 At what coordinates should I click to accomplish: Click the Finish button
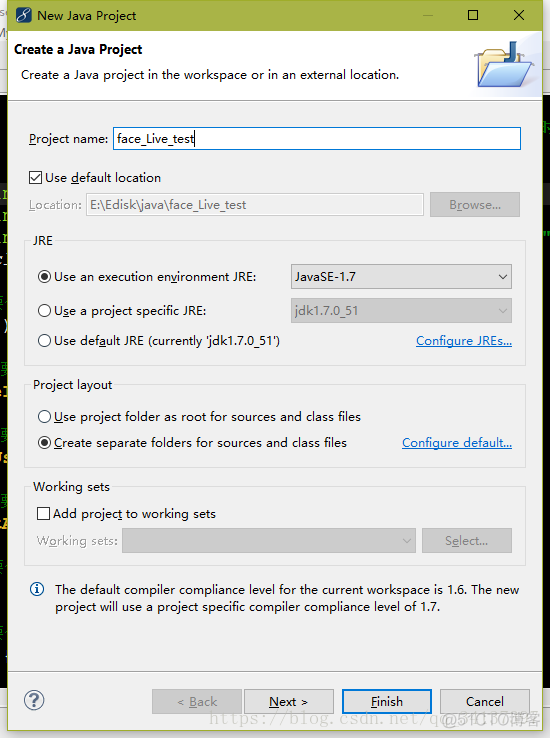[387, 701]
